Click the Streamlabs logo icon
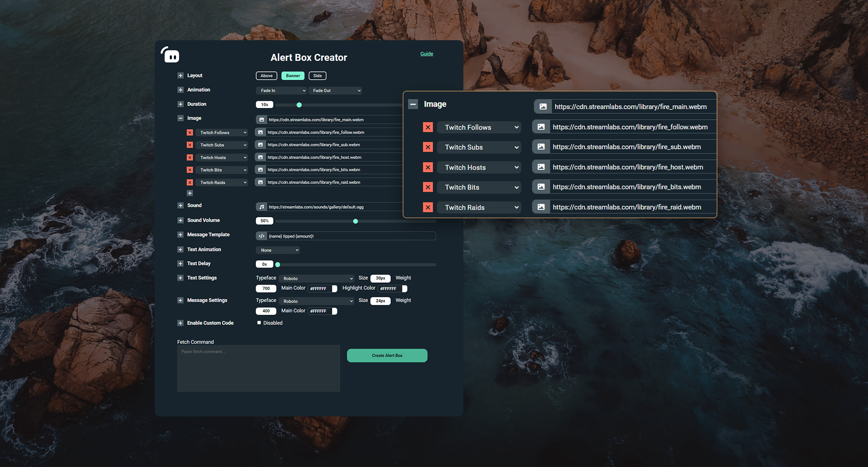Screen dimensions: 868x467 (170, 55)
